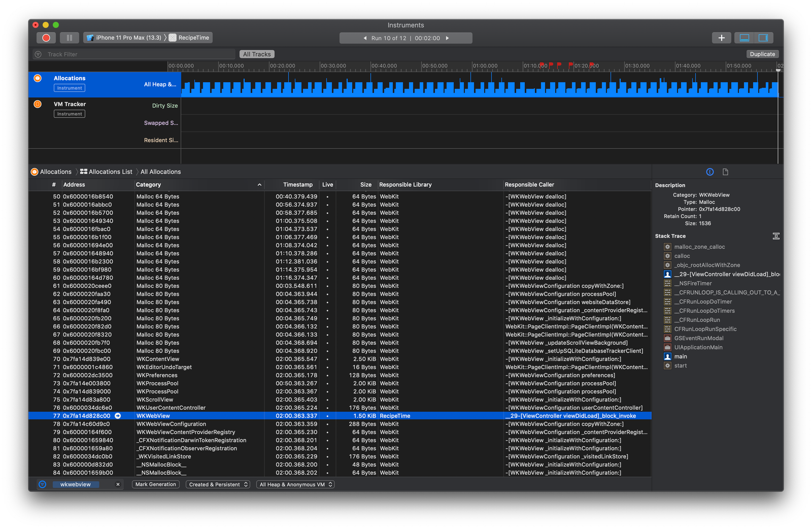The width and height of the screenshot is (812, 529).
Task: Add a new instrument with the plus icon
Action: click(721, 38)
